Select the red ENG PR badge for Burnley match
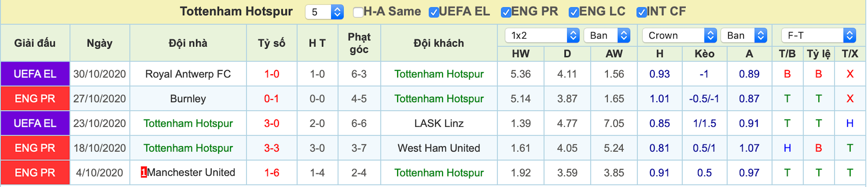The width and height of the screenshot is (868, 187). [x=35, y=98]
